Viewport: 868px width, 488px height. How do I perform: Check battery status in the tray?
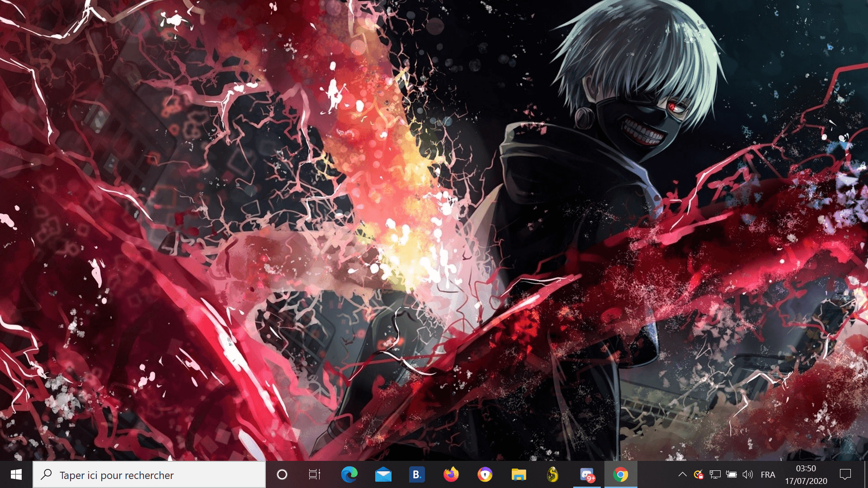coord(731,474)
